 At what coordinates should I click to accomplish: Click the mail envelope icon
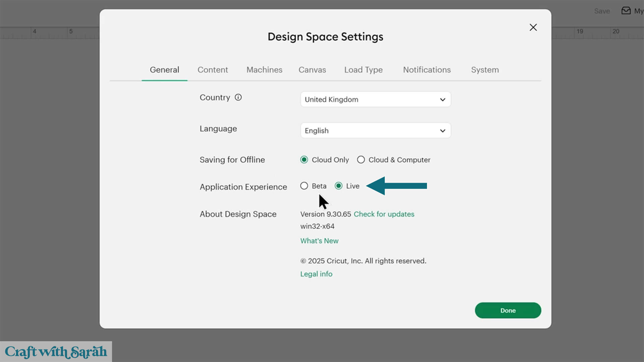[x=626, y=11]
